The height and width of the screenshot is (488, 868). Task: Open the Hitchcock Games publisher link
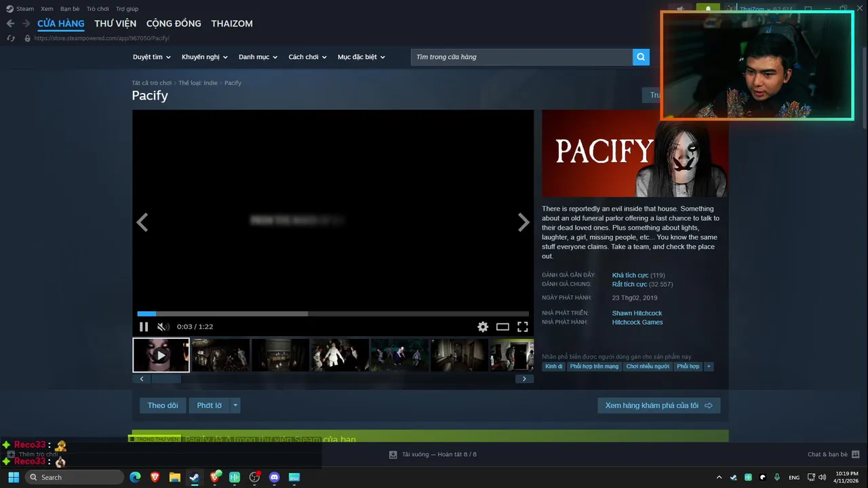pos(637,323)
